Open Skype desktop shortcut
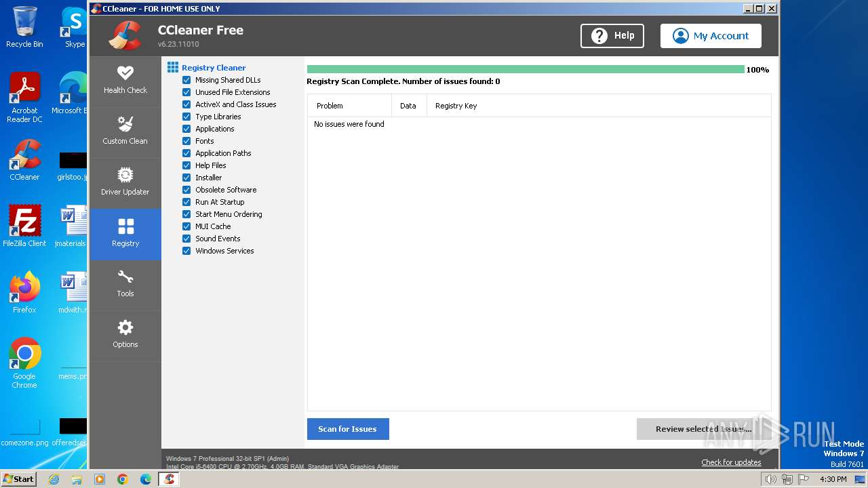This screenshot has height=488, width=868. click(x=73, y=27)
